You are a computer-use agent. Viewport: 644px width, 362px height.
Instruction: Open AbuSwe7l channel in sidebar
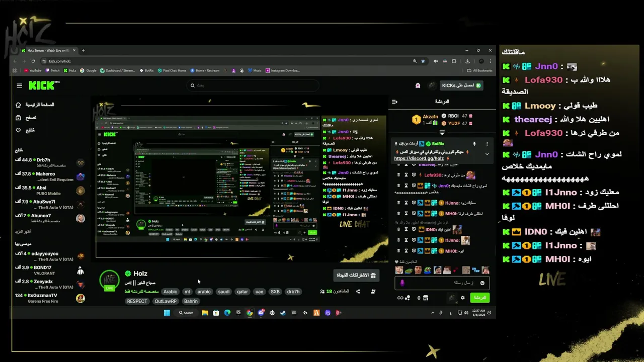50,204
